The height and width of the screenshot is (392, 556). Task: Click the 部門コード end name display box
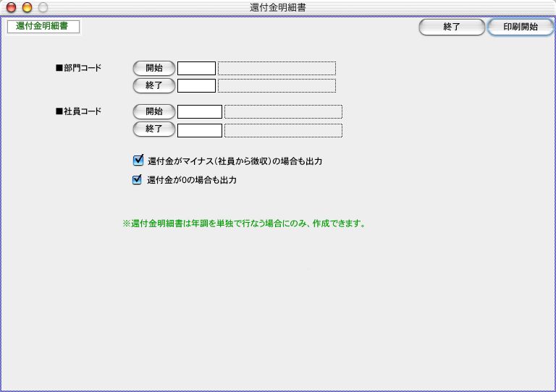pos(277,86)
